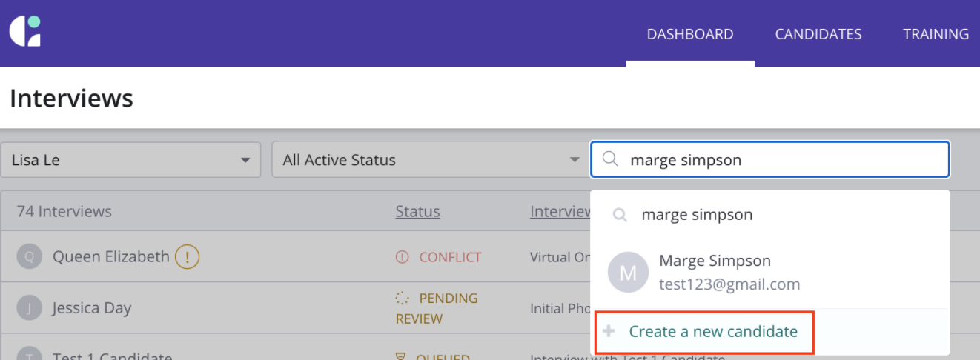Click the 74 Interviews count label
This screenshot has width=980, height=360.
tap(64, 211)
